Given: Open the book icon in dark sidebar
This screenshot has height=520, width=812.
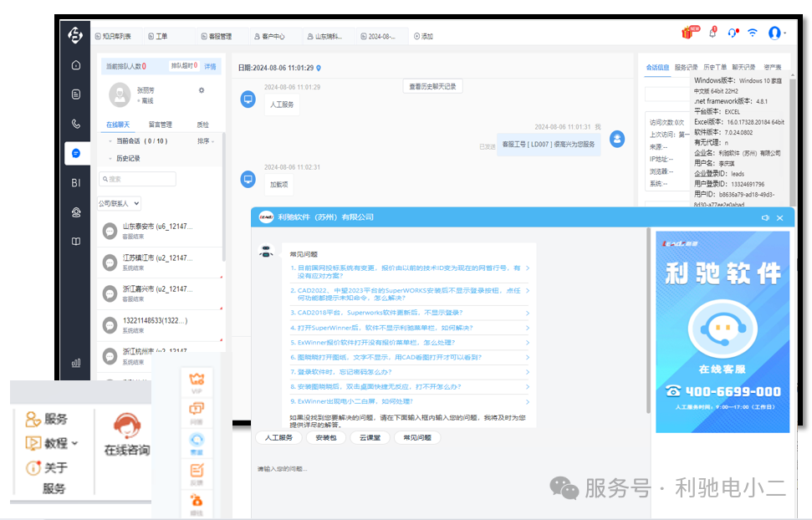Looking at the screenshot, I should pyautogui.click(x=75, y=242).
